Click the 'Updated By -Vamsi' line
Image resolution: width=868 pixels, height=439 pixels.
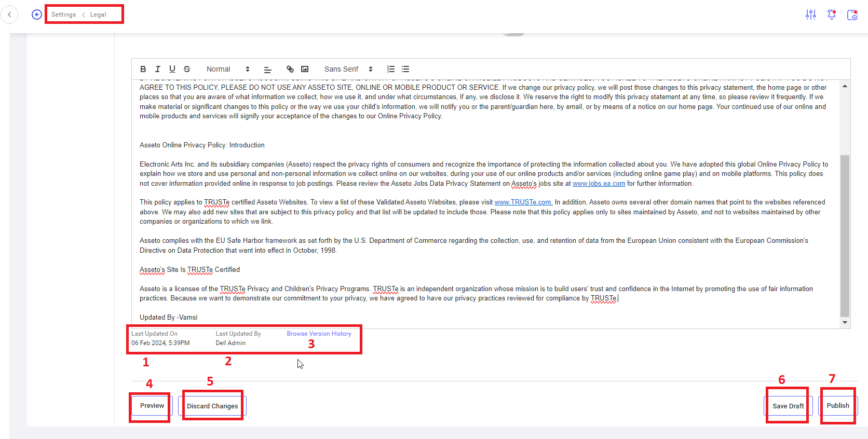[169, 318]
